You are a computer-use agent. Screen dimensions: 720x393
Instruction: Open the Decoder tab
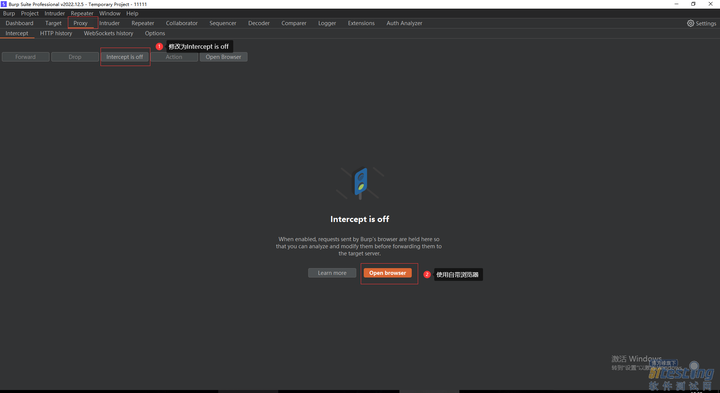click(259, 23)
